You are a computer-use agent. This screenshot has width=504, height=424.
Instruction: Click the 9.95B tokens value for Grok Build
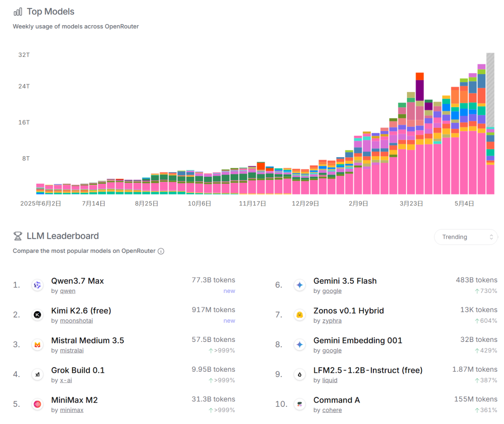(213, 370)
